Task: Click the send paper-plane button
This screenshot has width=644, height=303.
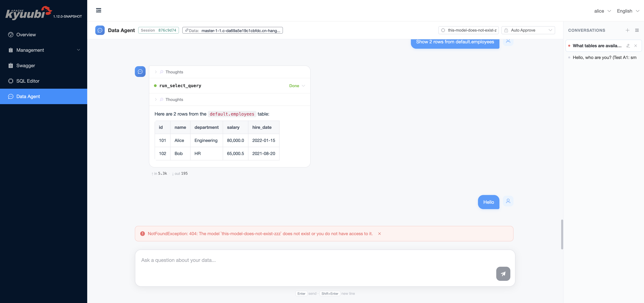Action: tap(503, 274)
